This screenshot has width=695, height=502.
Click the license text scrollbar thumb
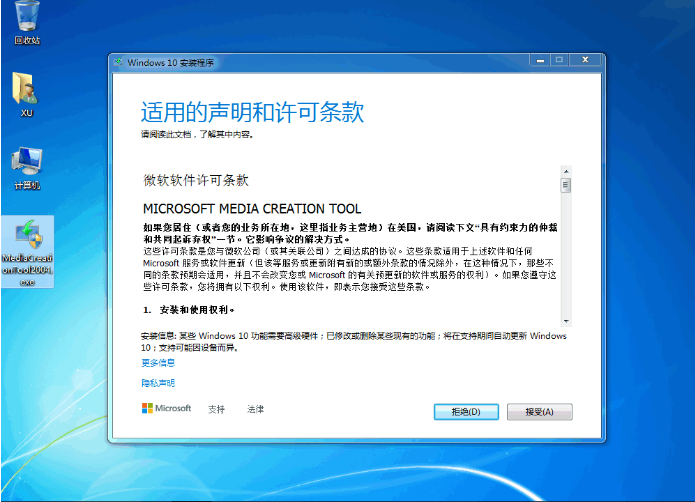(565, 185)
